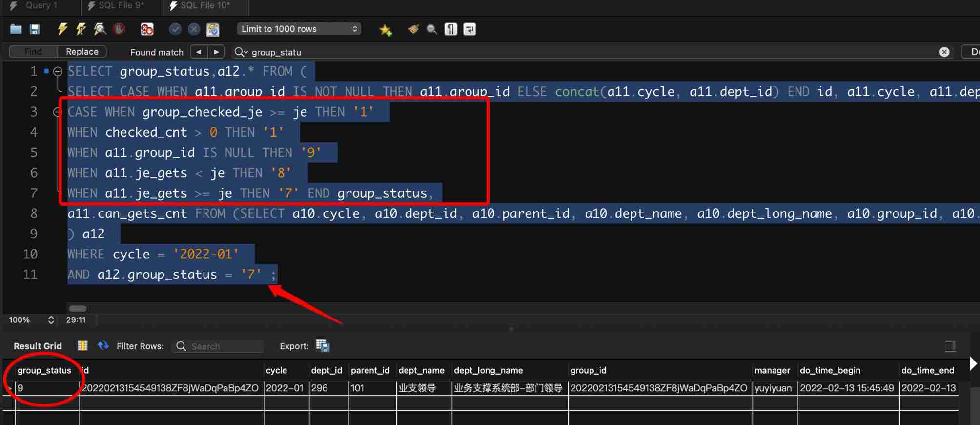The height and width of the screenshot is (425, 980).
Task: Save the query to snippets with the star icon
Action: 386,30
